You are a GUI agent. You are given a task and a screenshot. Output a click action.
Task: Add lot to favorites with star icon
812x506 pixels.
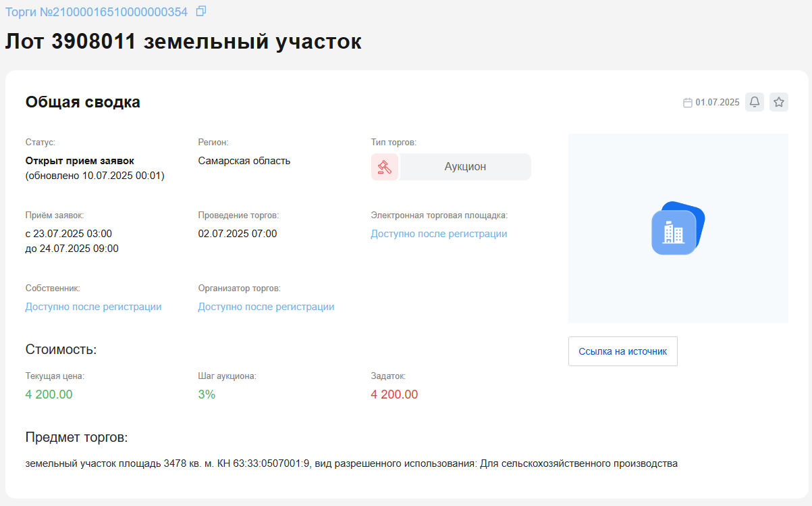pyautogui.click(x=779, y=102)
